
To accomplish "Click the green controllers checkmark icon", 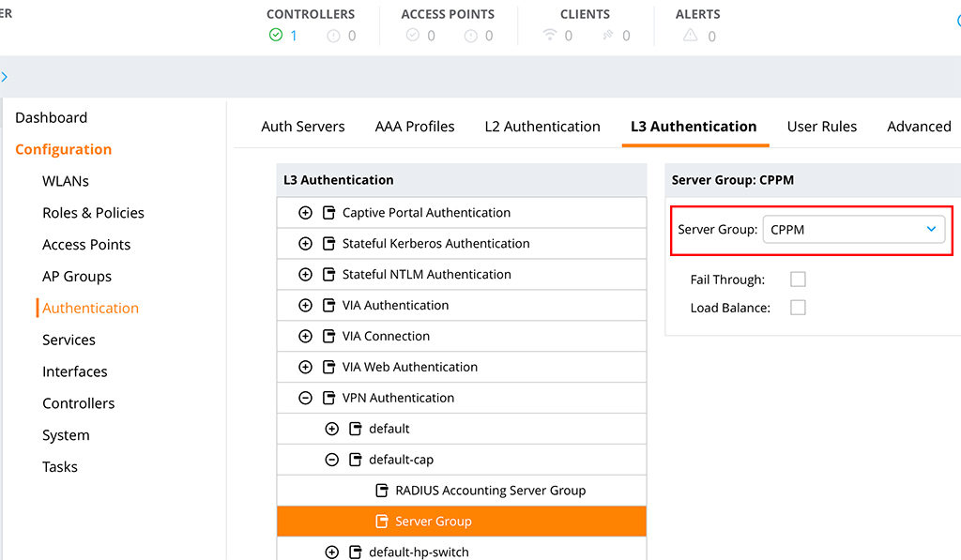I will coord(275,36).
